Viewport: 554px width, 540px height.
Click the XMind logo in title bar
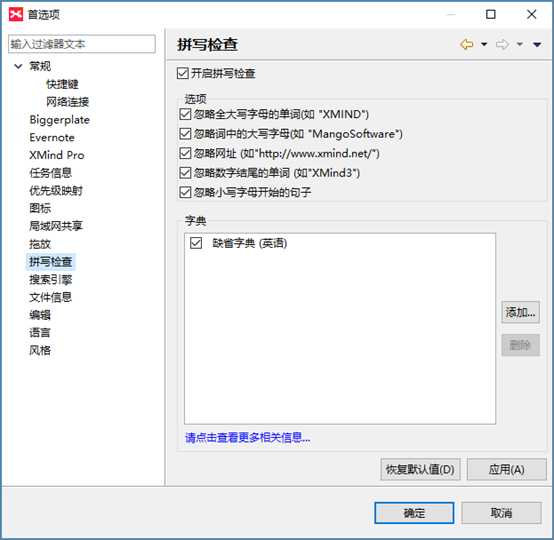[16, 14]
